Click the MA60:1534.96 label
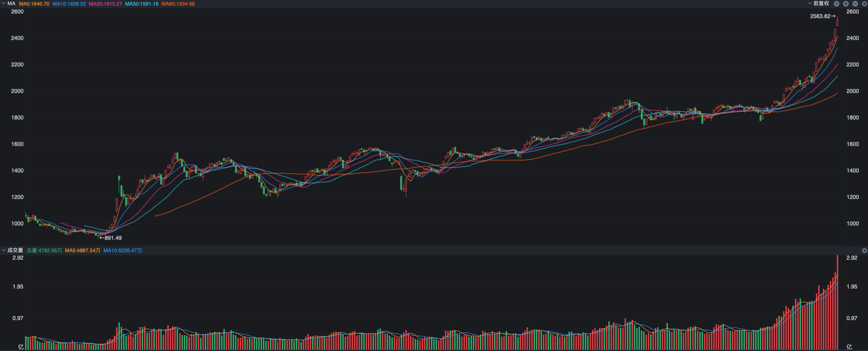Screen dimensions: 868x351 (x=178, y=4)
